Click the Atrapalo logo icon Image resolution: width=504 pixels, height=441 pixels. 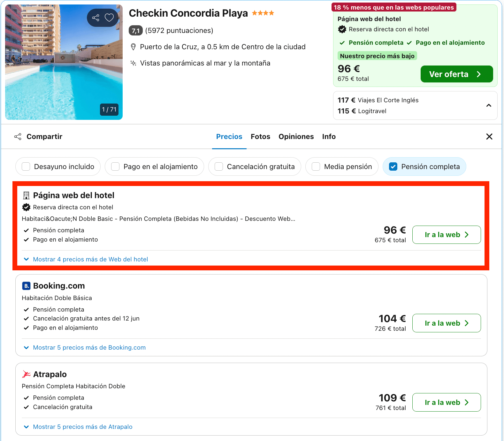pos(26,374)
